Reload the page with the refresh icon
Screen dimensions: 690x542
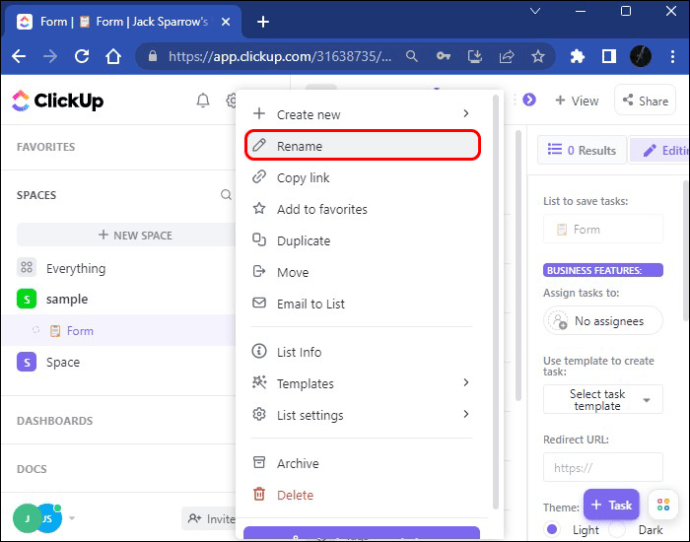click(x=82, y=56)
